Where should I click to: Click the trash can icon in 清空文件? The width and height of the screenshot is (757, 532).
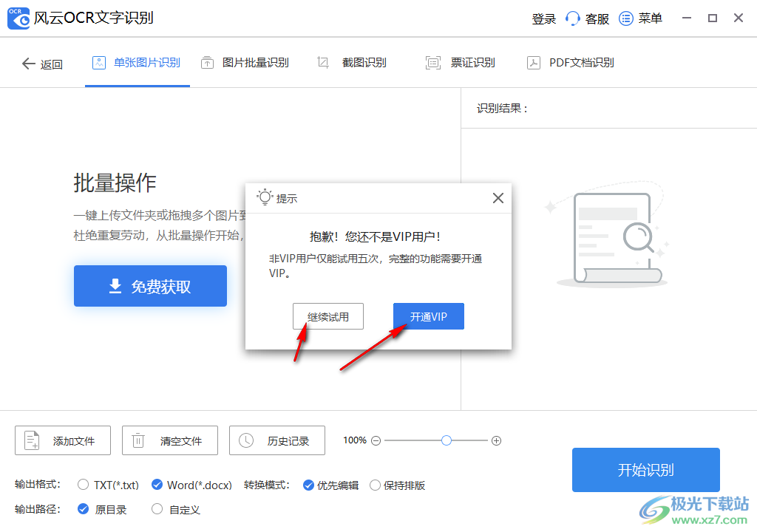138,440
